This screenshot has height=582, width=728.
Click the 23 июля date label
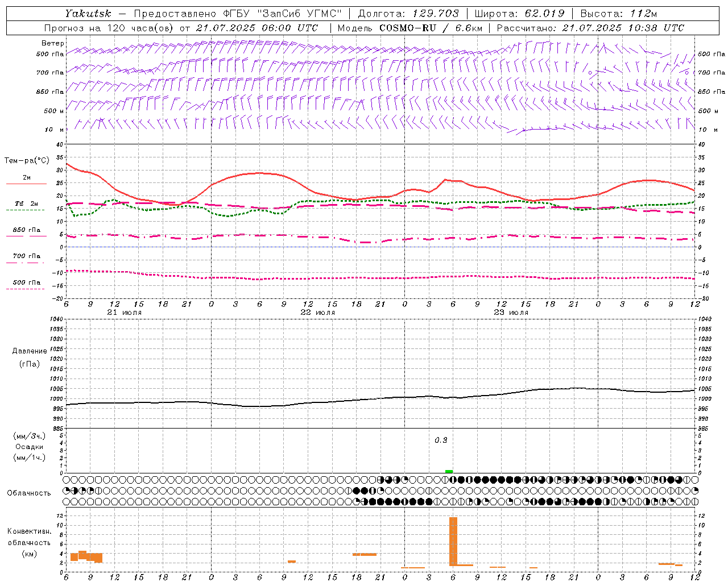[x=510, y=313]
